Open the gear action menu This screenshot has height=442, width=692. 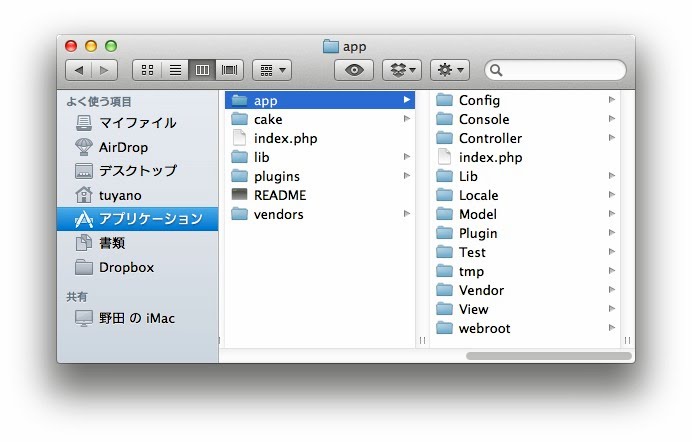click(x=449, y=70)
